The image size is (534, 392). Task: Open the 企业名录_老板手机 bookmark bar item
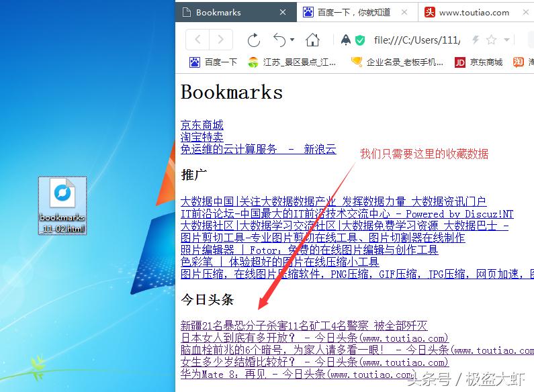tap(398, 62)
